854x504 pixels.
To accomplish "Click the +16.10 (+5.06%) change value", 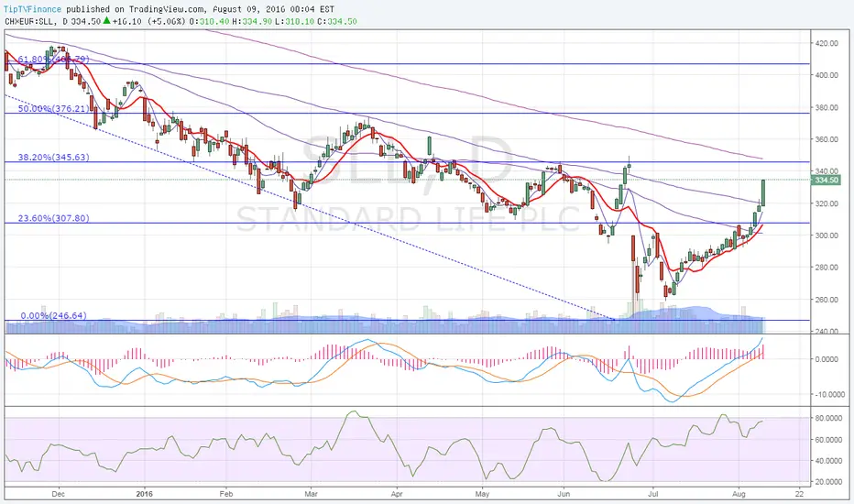I will tap(148, 21).
